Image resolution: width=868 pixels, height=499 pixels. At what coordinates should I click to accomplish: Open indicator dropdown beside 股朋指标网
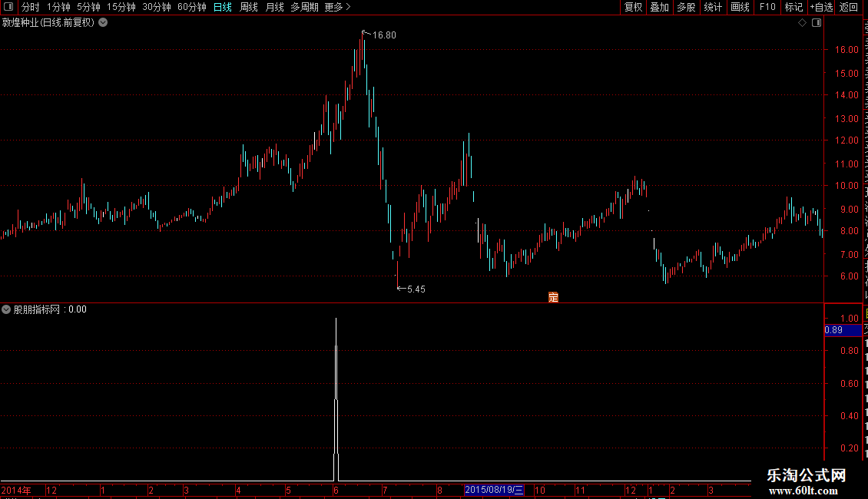point(6,309)
